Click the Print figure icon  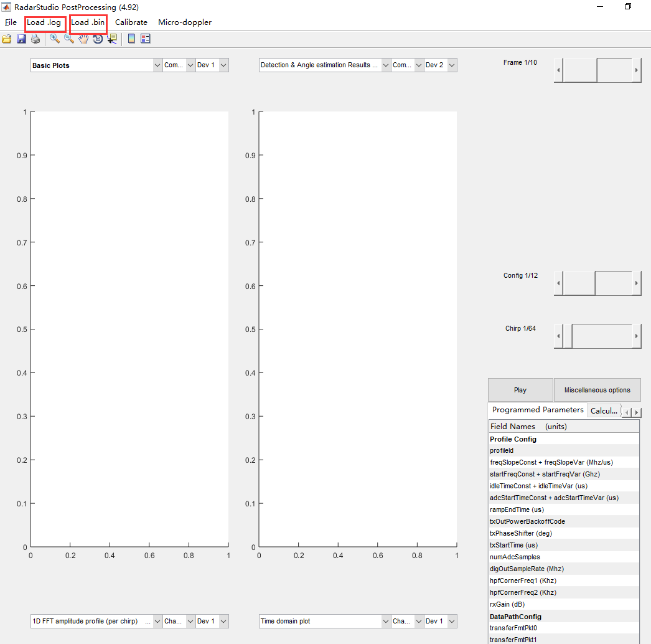click(35, 39)
